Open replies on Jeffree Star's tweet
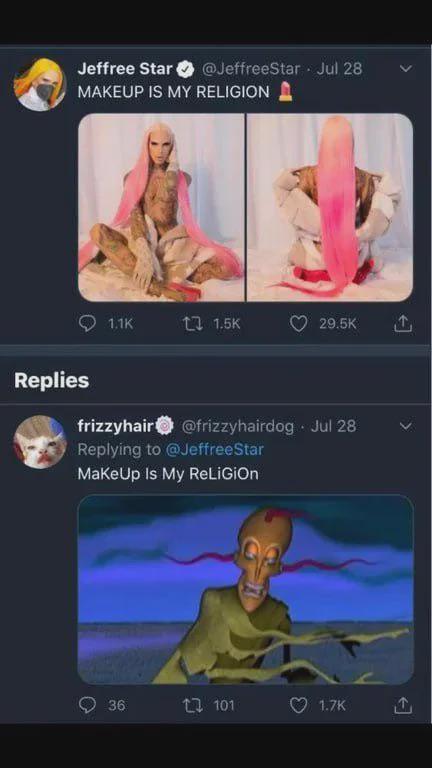This screenshot has height=768, width=432. pos(88,323)
